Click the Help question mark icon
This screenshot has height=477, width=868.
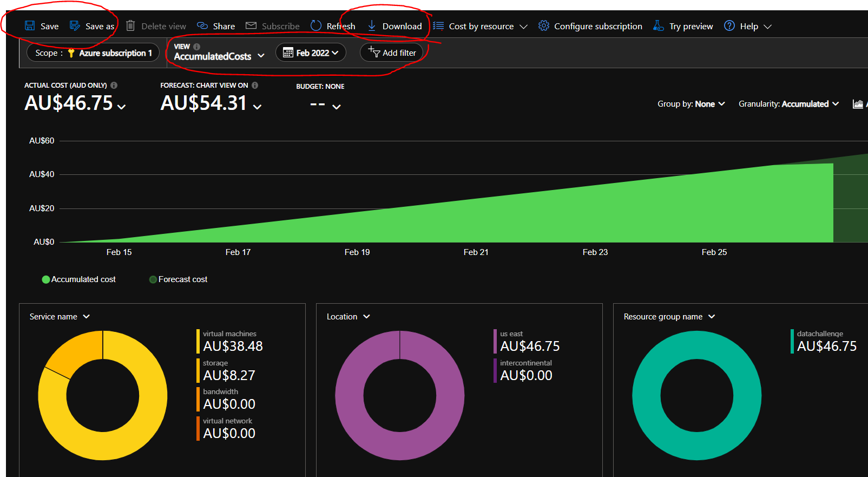pos(729,25)
